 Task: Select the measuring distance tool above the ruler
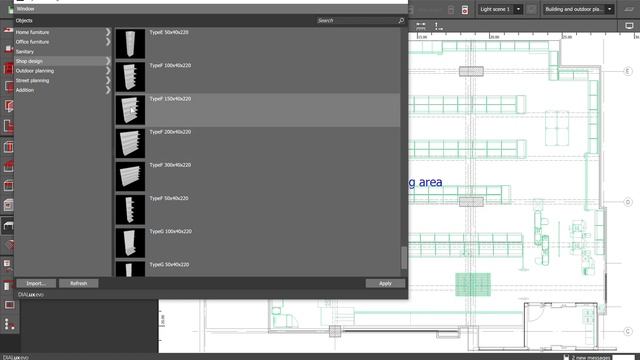(421, 26)
